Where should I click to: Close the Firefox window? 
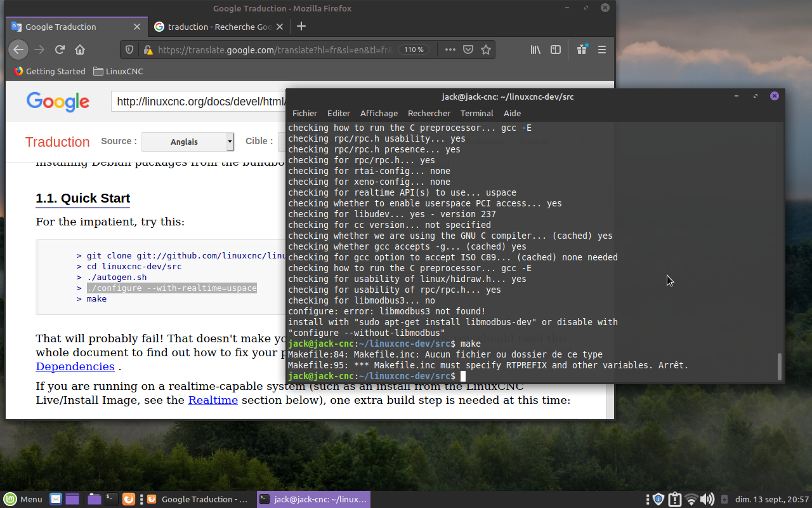click(x=605, y=8)
